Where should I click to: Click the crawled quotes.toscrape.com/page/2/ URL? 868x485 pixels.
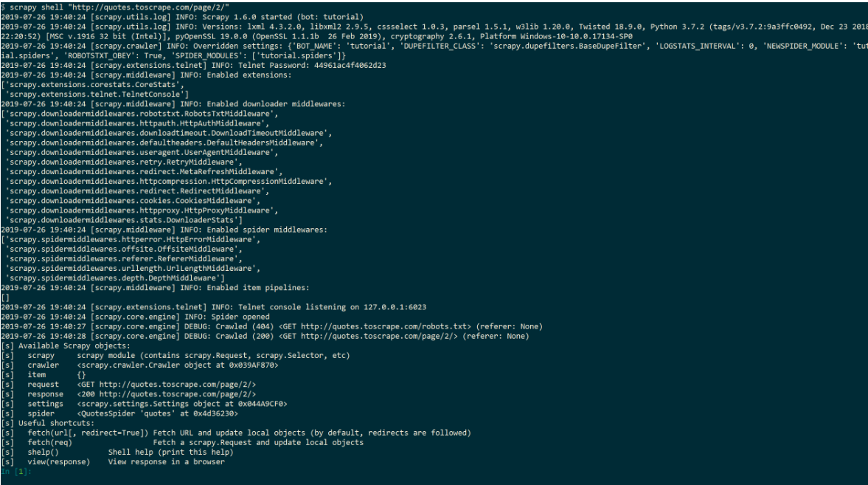point(379,336)
